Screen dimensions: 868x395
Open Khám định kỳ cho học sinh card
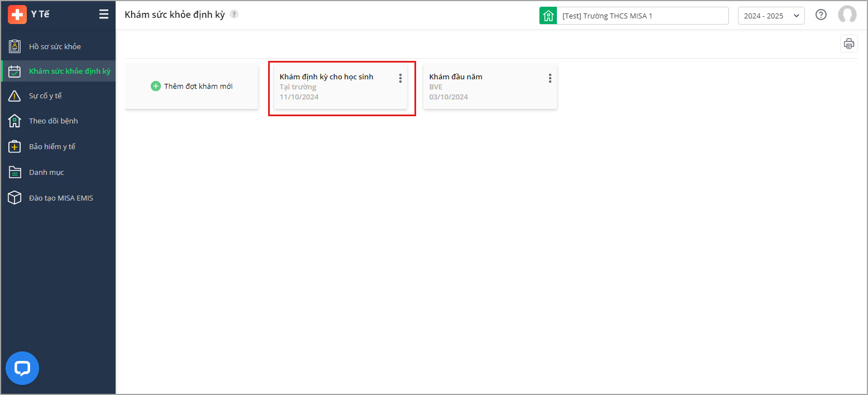click(x=341, y=87)
